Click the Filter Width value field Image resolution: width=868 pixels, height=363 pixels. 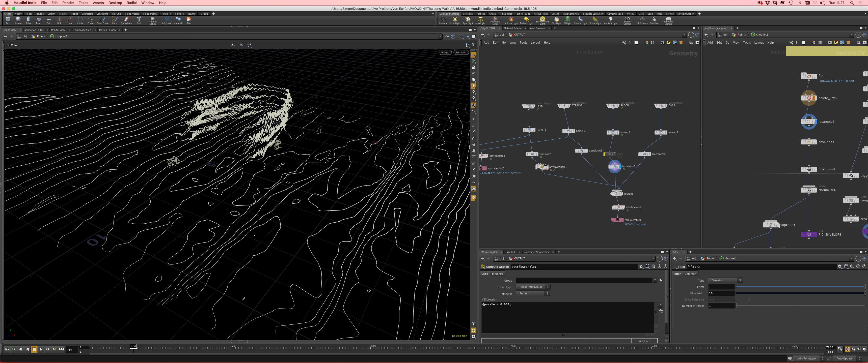click(x=721, y=293)
